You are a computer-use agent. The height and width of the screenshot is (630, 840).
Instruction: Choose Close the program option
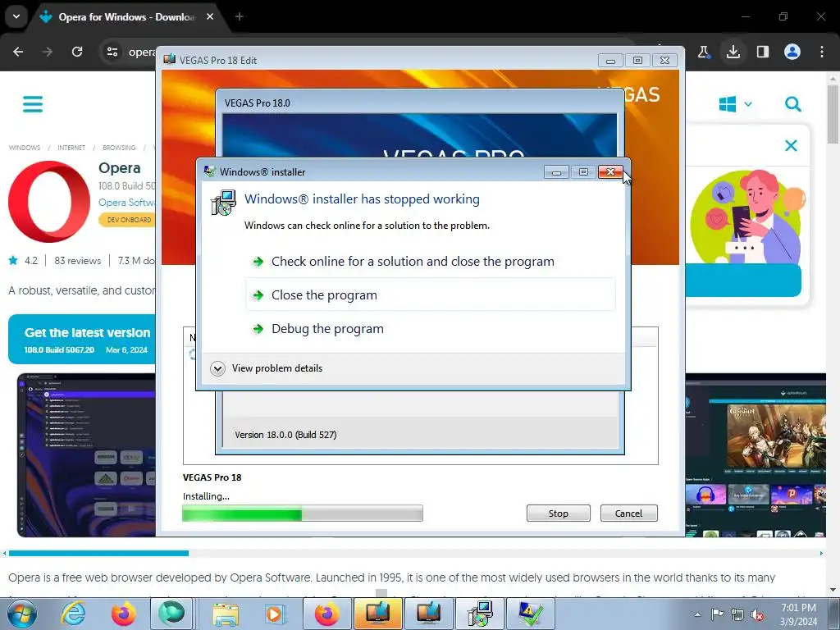(430, 294)
